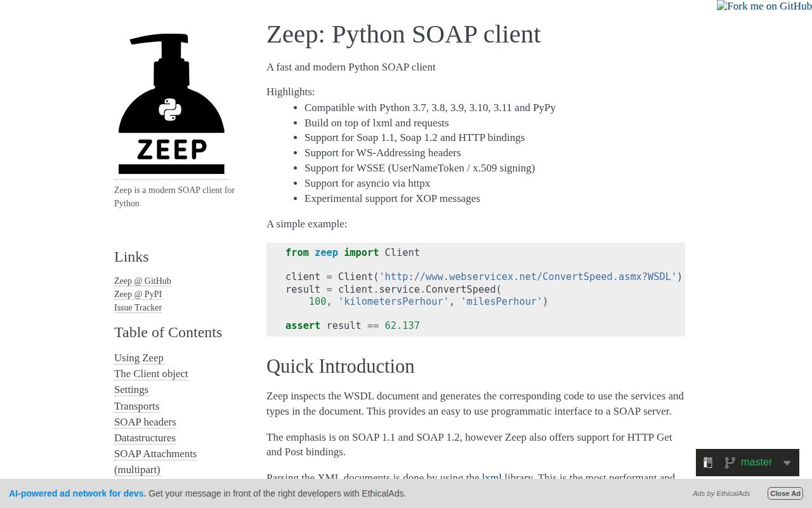Click the 'Compatible with Python 3.7' bullet
The image size is (812, 508).
pyautogui.click(x=430, y=107)
